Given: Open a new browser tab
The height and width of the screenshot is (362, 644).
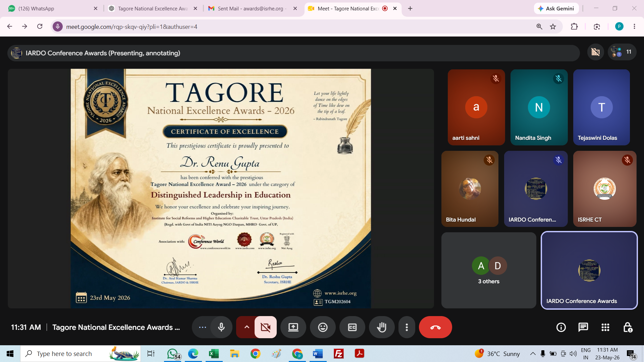Looking at the screenshot, I should (x=410, y=8).
